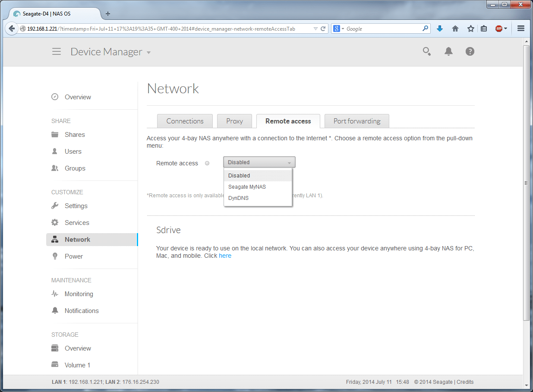Click the magnifier in the Google search box
This screenshot has height=392, width=533.
426,29
